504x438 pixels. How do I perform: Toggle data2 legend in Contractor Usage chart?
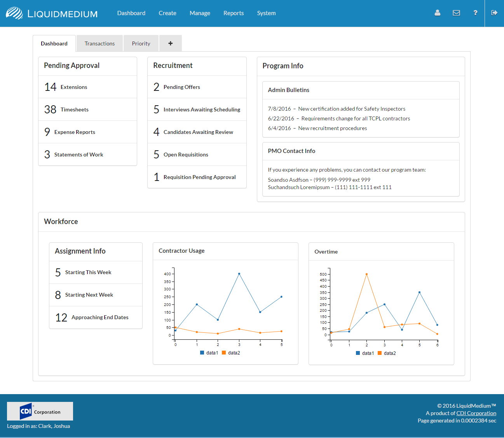pos(231,353)
